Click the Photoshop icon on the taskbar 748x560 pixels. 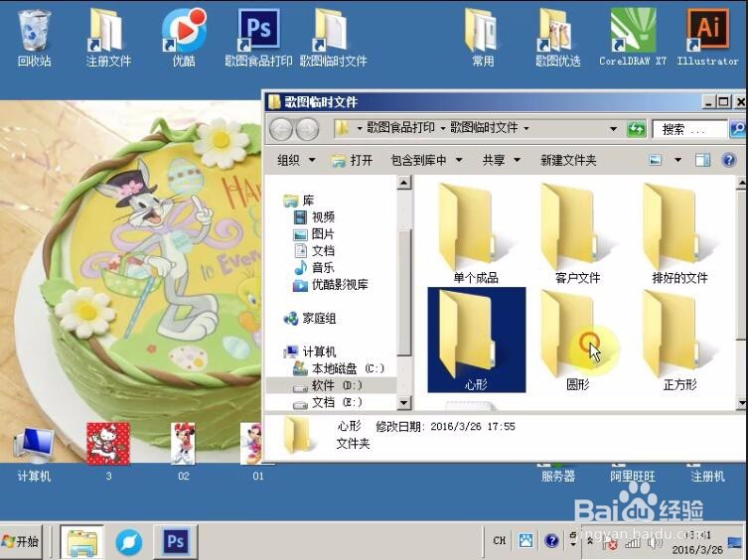point(175,542)
